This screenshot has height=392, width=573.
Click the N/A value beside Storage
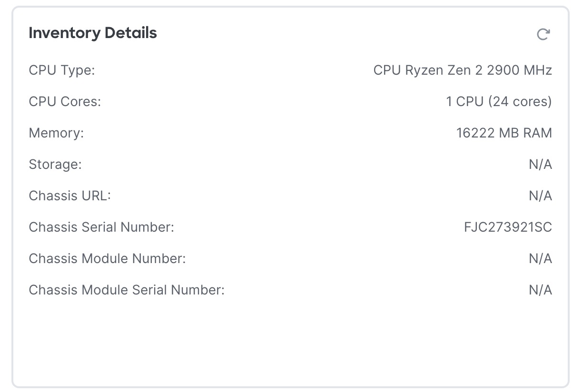[x=540, y=165]
